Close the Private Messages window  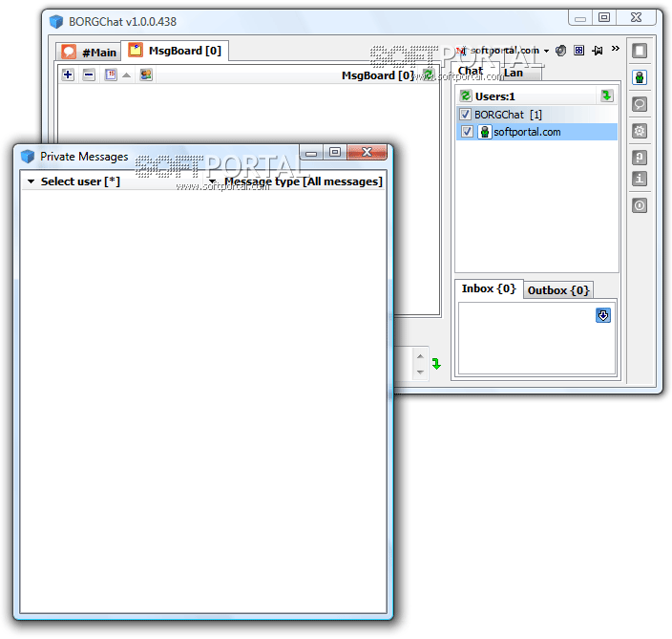(x=367, y=152)
